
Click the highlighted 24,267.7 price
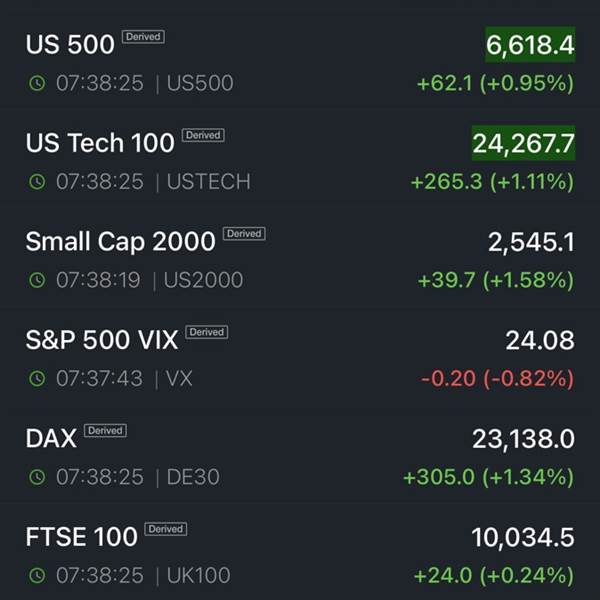(523, 143)
